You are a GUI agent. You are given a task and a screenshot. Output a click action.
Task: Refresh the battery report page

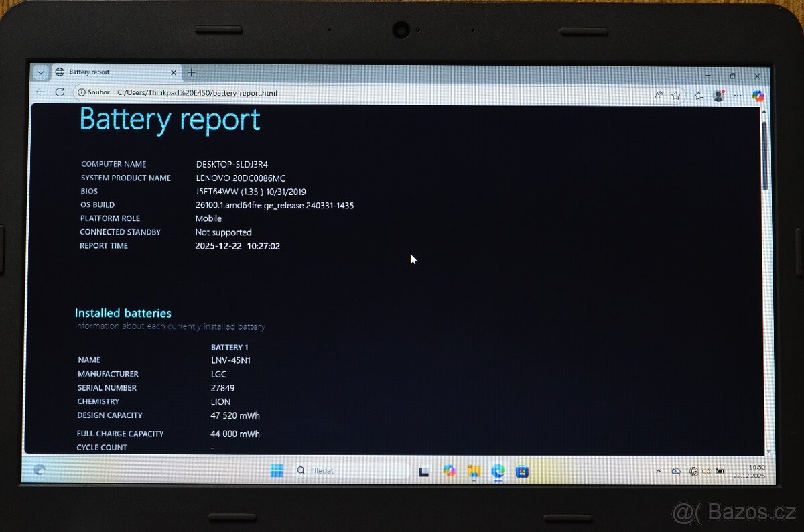coord(60,92)
